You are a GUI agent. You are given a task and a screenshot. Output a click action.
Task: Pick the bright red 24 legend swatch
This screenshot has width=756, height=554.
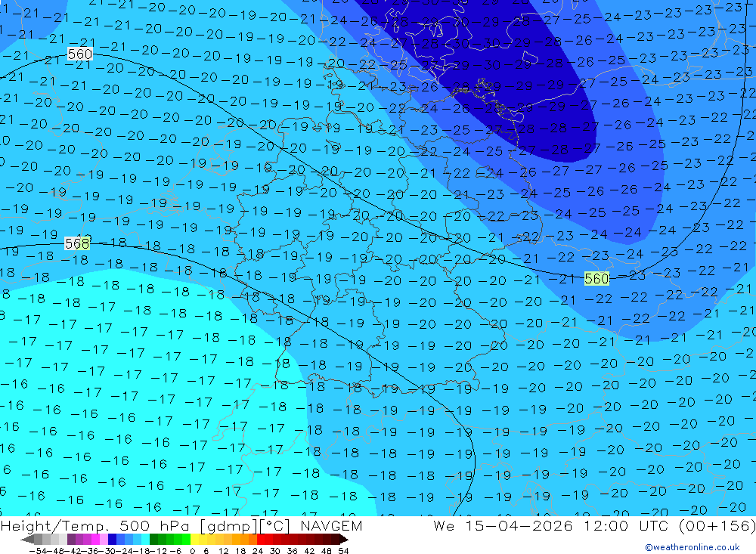[x=261, y=540]
